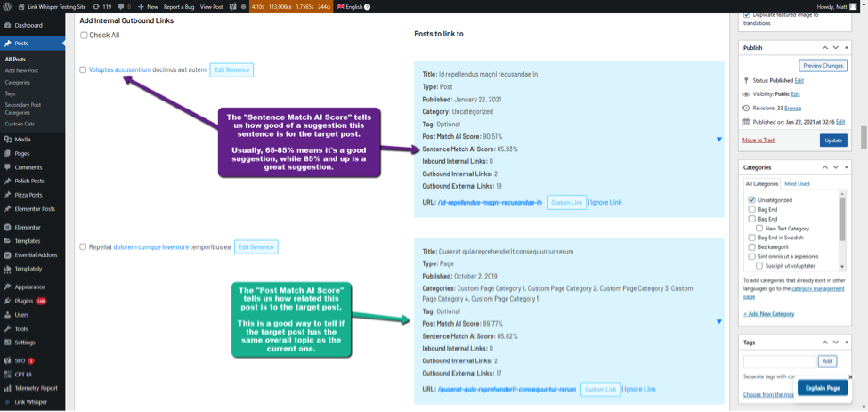Click the Preview Changes button
The height and width of the screenshot is (412, 868).
(x=823, y=65)
